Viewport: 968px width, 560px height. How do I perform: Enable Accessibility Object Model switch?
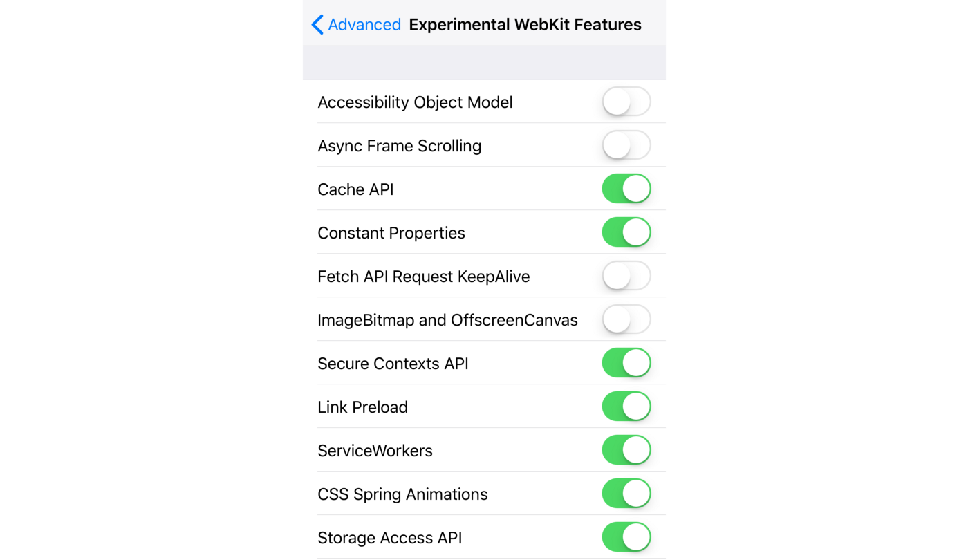click(x=626, y=102)
